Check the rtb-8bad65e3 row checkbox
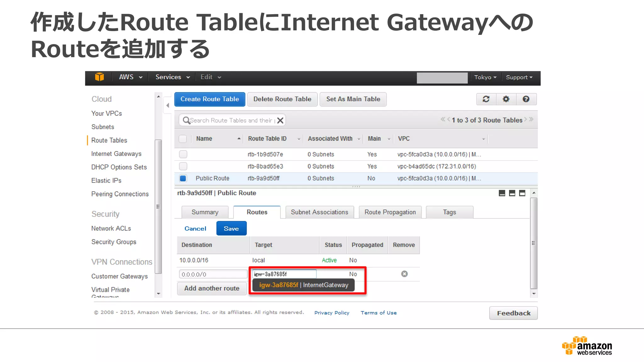The image size is (644, 362). click(x=183, y=166)
